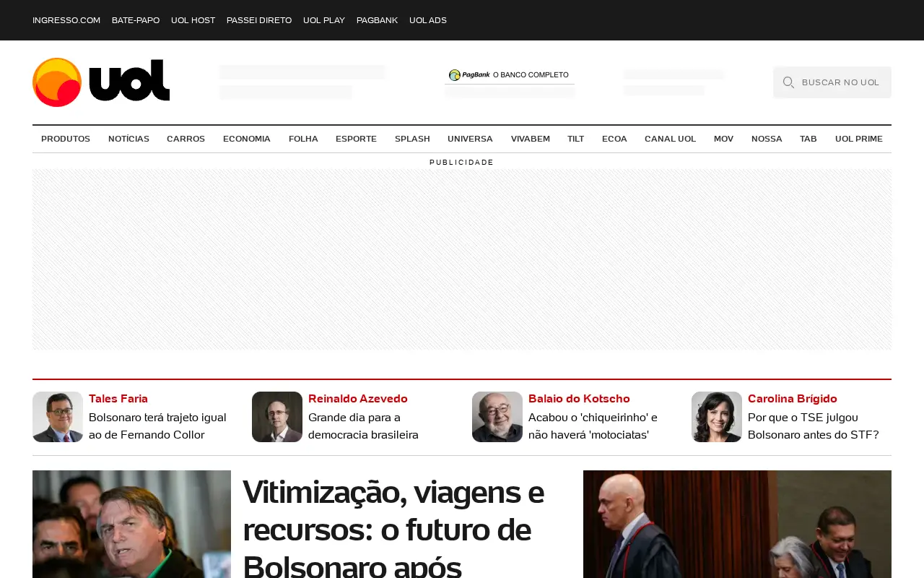Go to UOL Host link
The image size is (924, 578).
[x=193, y=20]
